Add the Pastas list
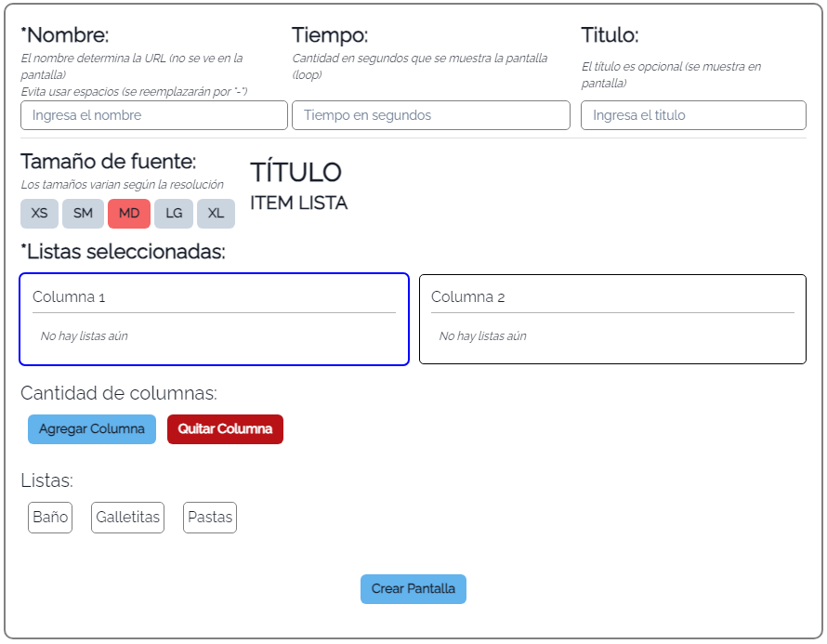827x644 pixels. pyautogui.click(x=210, y=518)
